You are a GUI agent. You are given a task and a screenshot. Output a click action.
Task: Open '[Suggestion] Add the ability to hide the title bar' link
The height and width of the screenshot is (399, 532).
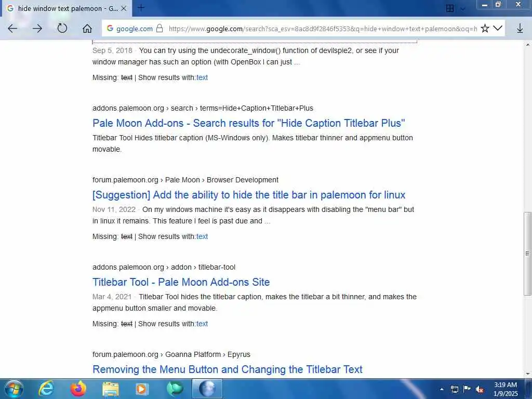pos(249,195)
